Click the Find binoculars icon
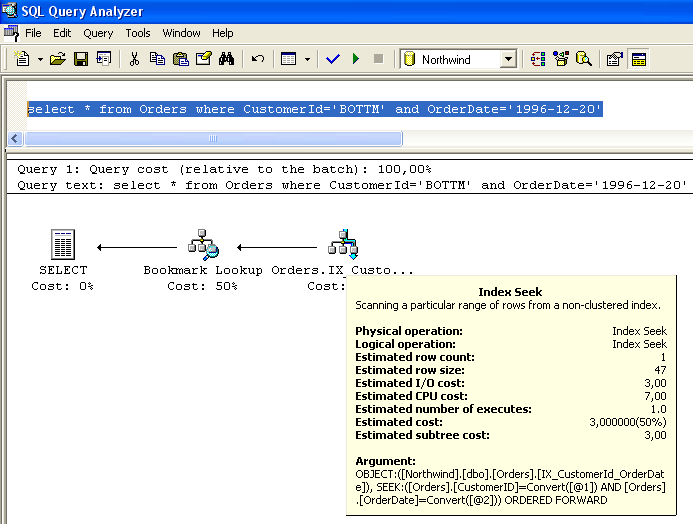Image resolution: width=693 pixels, height=524 pixels. 226,59
